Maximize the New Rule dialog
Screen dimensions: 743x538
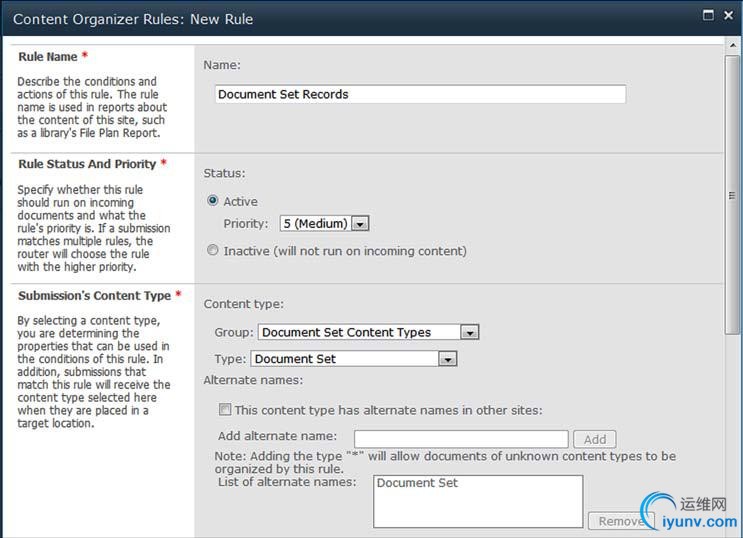click(x=709, y=16)
